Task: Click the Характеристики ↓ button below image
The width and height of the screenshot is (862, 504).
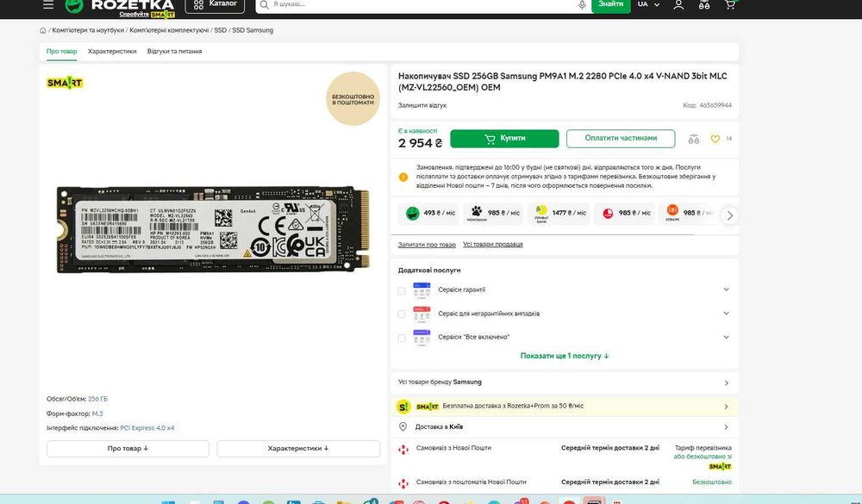Action: [298, 449]
